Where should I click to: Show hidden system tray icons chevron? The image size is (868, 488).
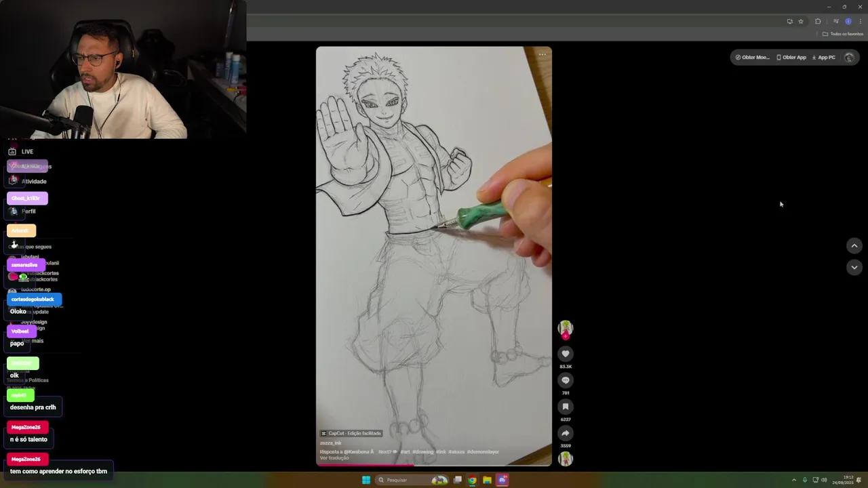click(794, 480)
